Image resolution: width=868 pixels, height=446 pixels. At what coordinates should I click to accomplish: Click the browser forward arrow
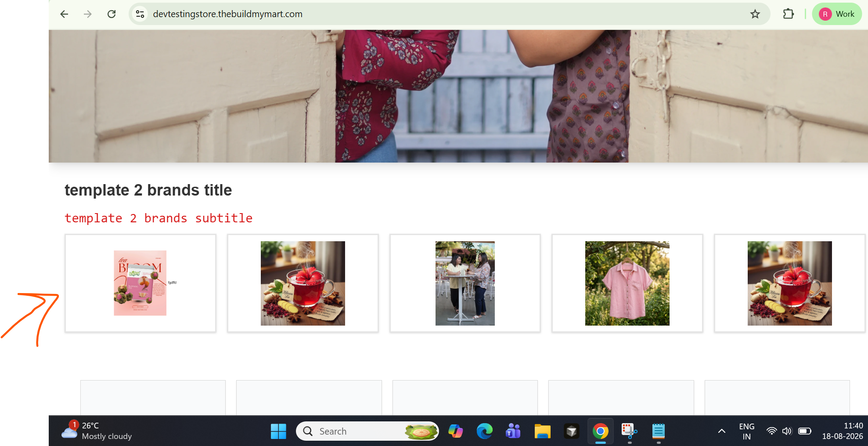pyautogui.click(x=88, y=14)
